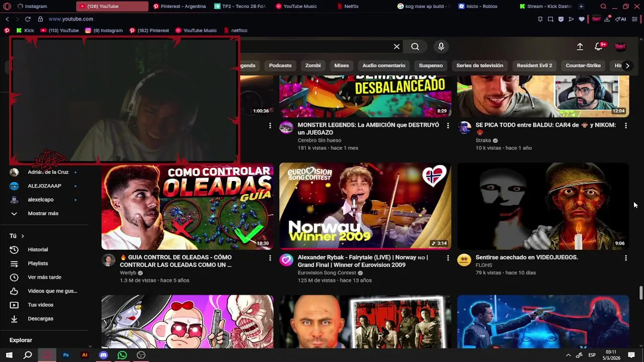Select the Zombi filter chip
644x362 pixels.
pyautogui.click(x=312, y=65)
